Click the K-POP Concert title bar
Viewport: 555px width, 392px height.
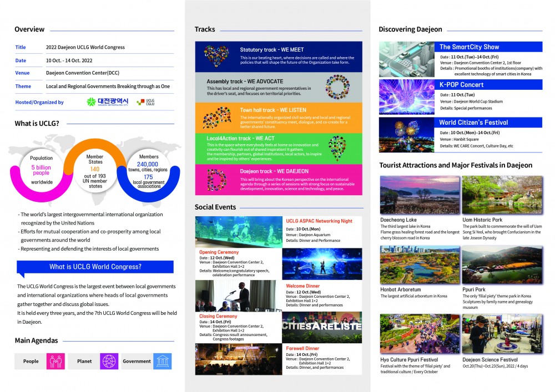click(x=488, y=84)
